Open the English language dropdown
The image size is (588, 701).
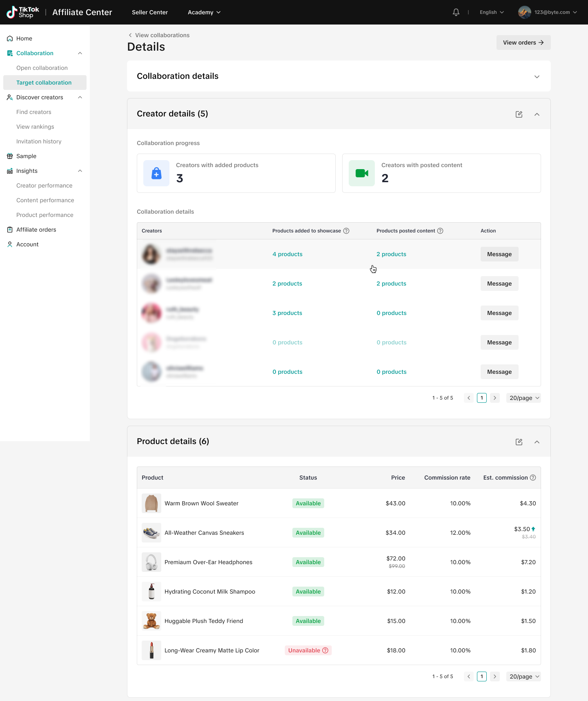click(x=492, y=12)
